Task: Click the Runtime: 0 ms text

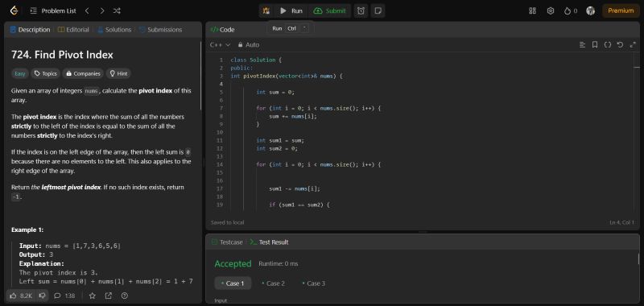Action: point(278,263)
